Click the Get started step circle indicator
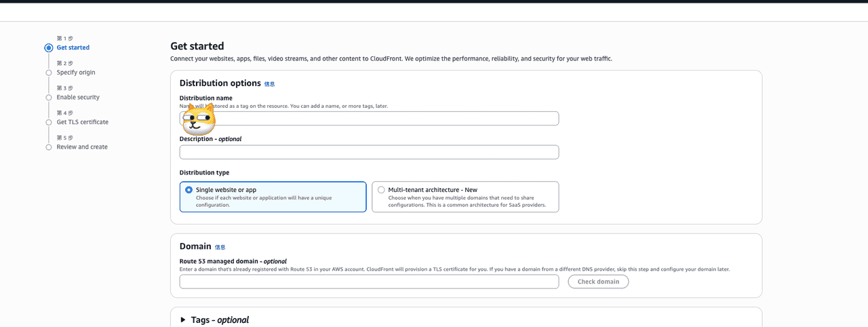The image size is (868, 327). click(x=48, y=48)
